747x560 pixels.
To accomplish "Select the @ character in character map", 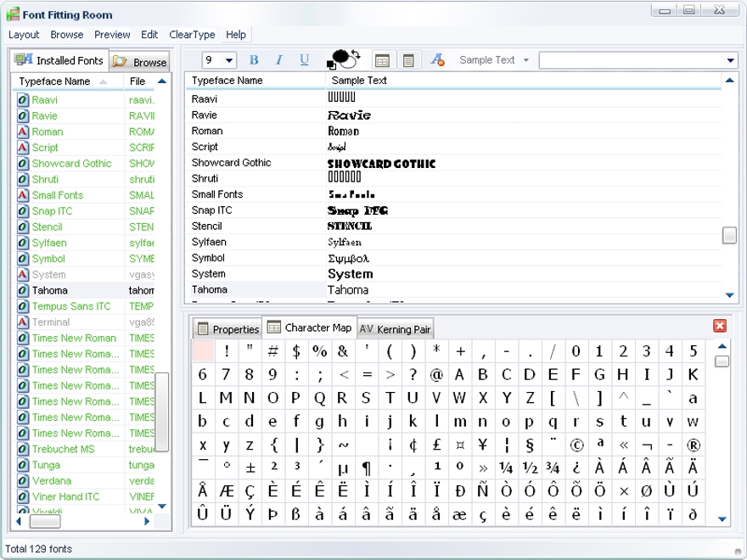I will pos(436,375).
